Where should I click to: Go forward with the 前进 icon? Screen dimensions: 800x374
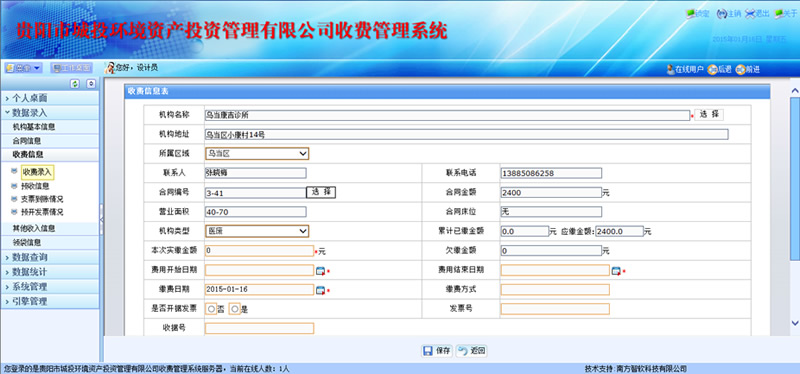click(740, 69)
